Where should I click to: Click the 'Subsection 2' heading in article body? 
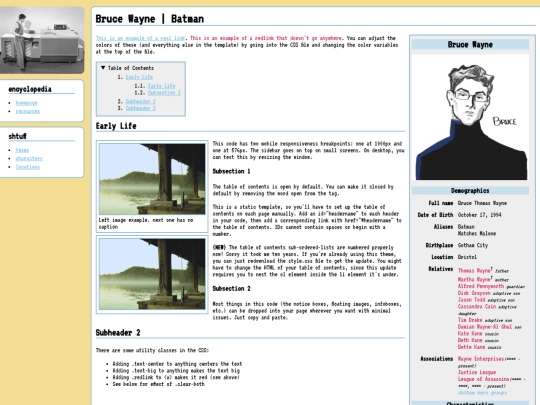[x=231, y=289]
